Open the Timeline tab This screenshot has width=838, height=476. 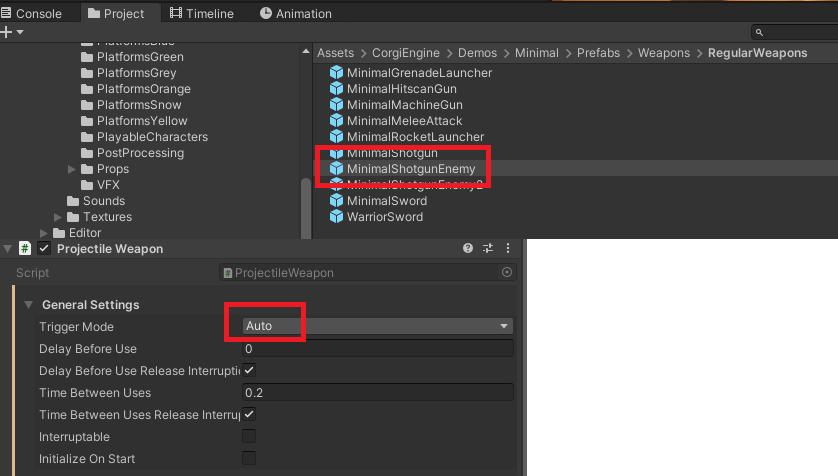point(201,13)
